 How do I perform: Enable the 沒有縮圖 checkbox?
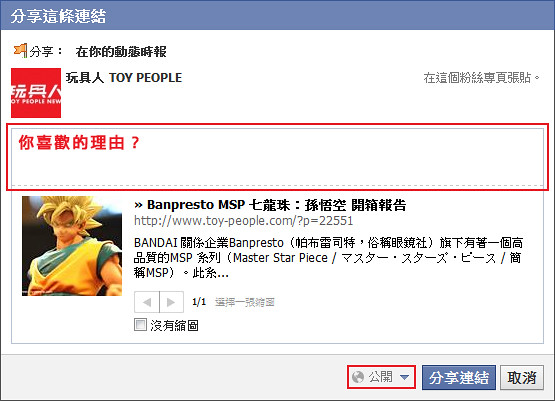click(x=140, y=325)
